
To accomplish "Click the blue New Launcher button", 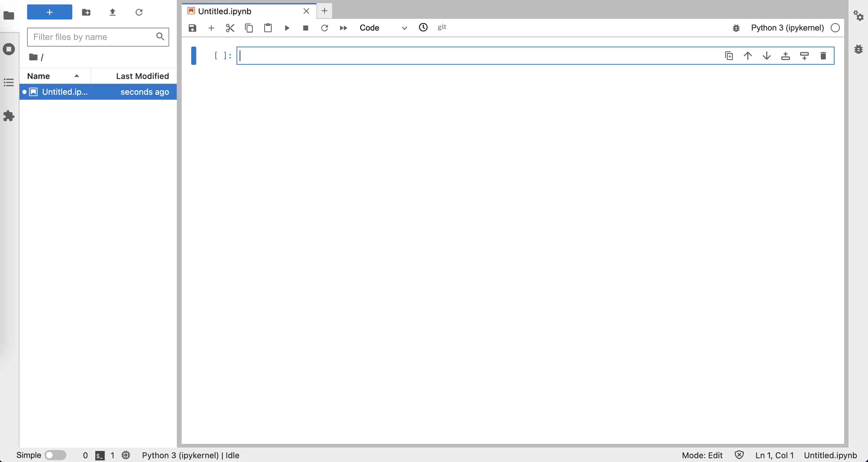I will point(50,12).
